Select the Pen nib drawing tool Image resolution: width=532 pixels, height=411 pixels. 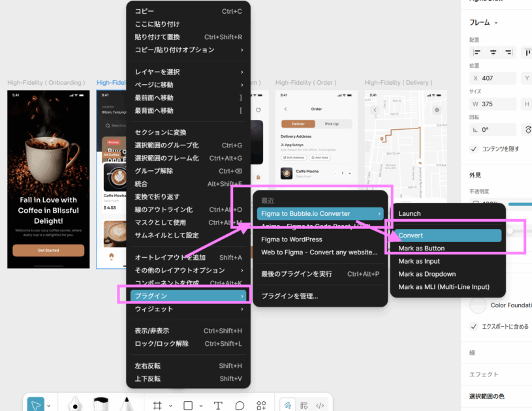pos(75,404)
